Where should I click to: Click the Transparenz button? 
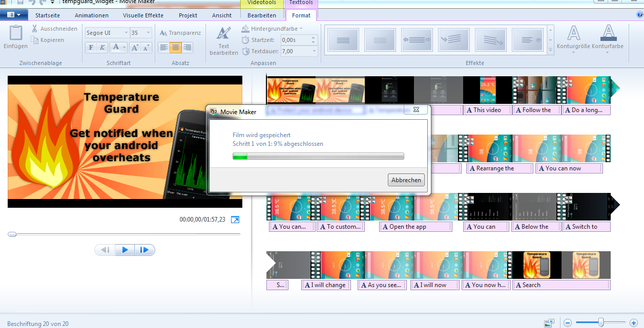180,33
